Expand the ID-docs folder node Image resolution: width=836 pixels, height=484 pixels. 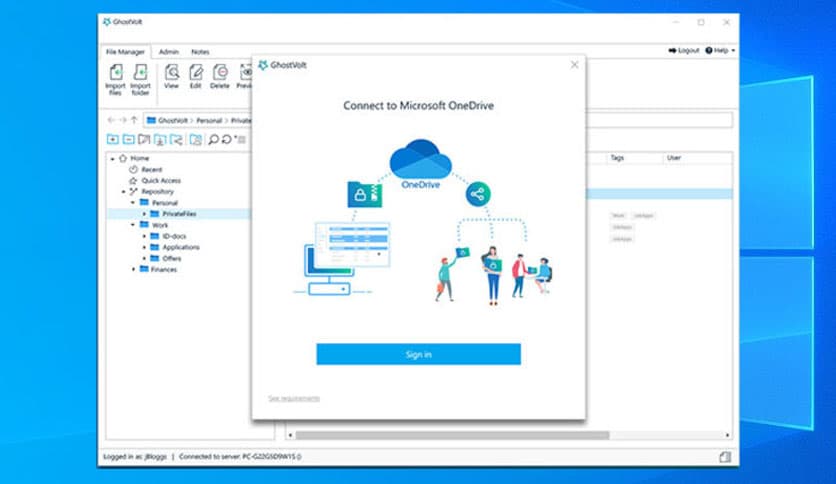point(144,236)
